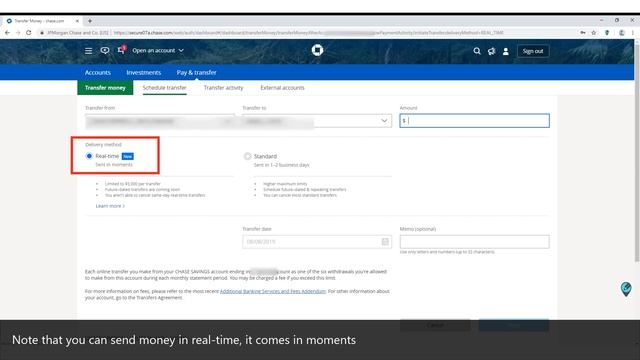Expand Open an account dropdown
The width and height of the screenshot is (640, 360).
click(158, 51)
